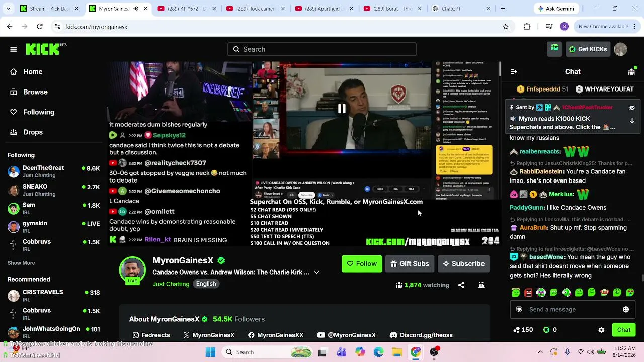
Task: Click the Send a message field
Action: click(574, 309)
